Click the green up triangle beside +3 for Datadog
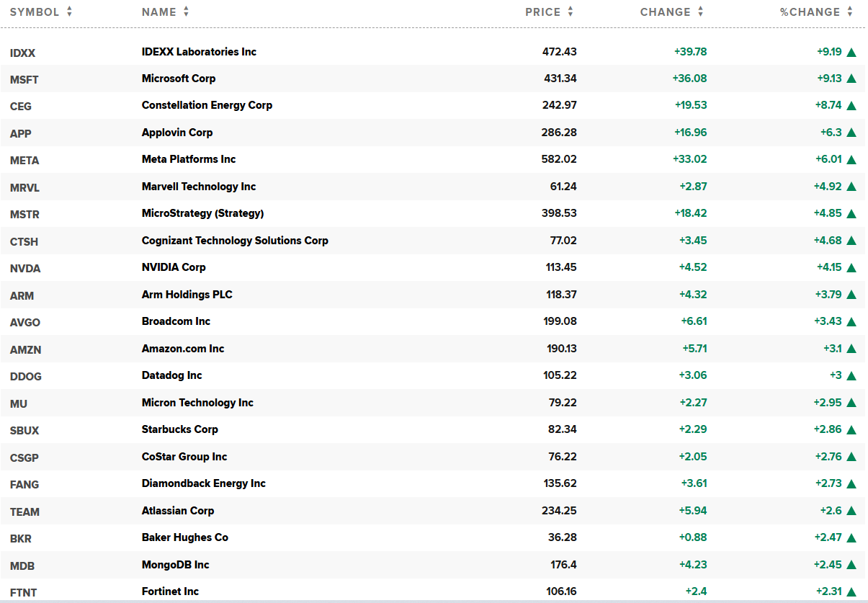The image size is (868, 603). (851, 376)
